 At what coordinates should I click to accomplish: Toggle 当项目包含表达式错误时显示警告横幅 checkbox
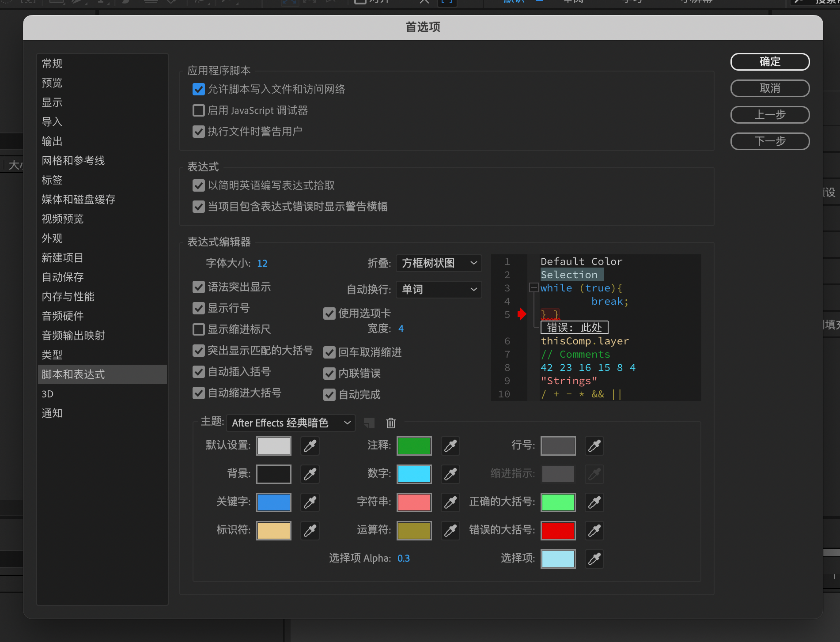point(199,207)
